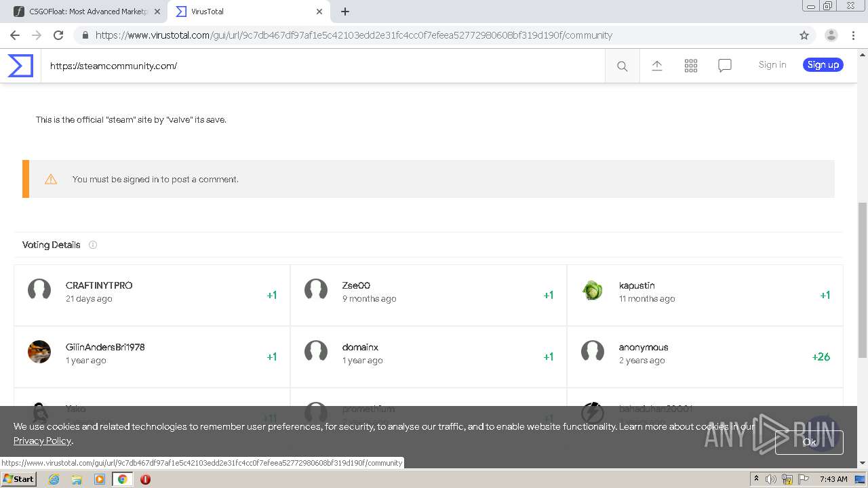
Task: Click the Windows Start button
Action: 19,479
